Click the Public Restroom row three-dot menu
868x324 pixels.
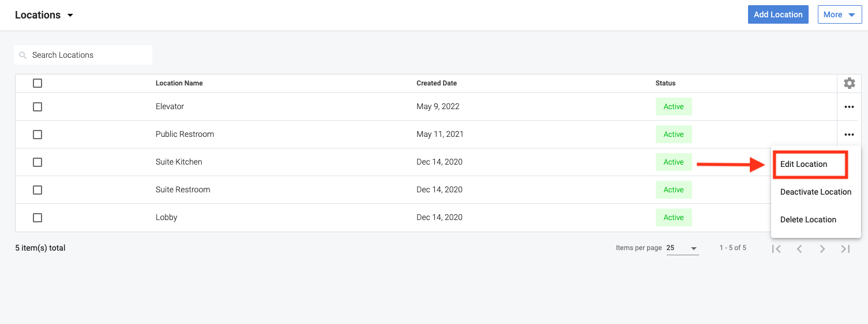849,135
